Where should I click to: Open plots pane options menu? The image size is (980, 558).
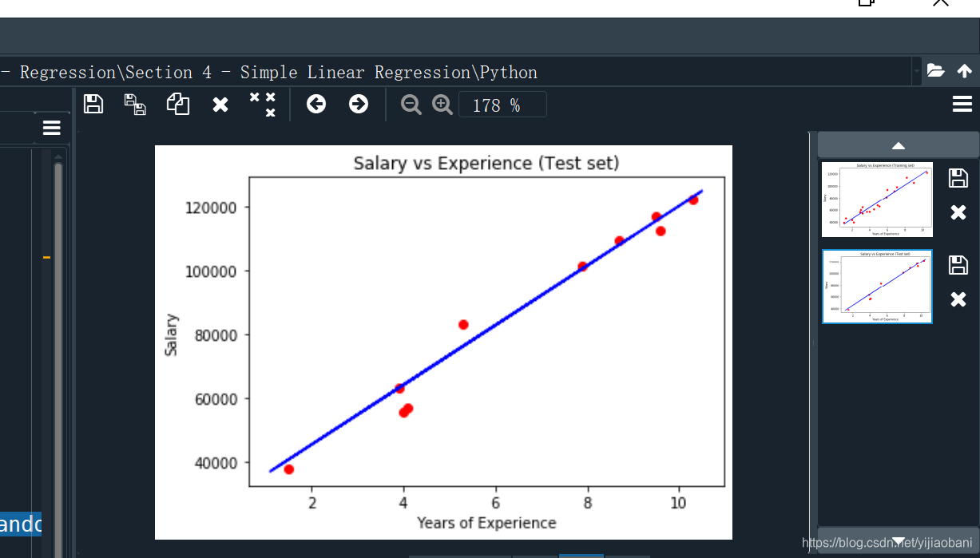pos(962,104)
